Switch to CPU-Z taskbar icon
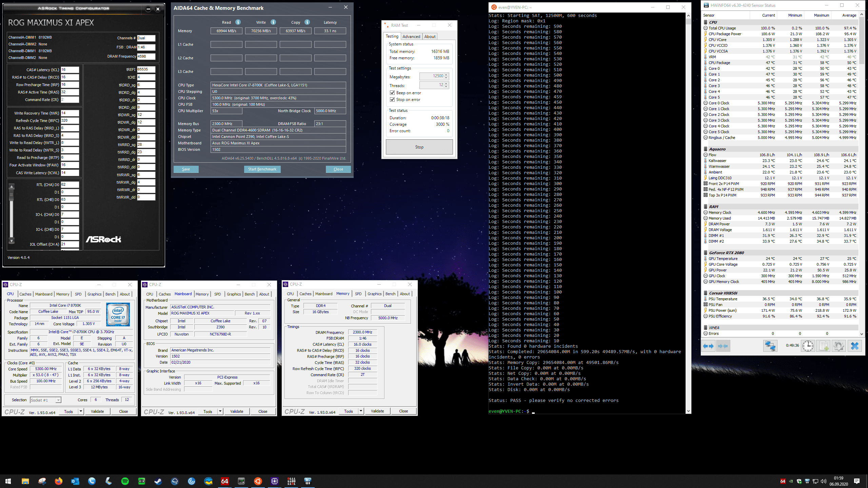The image size is (868, 488). 275,481
